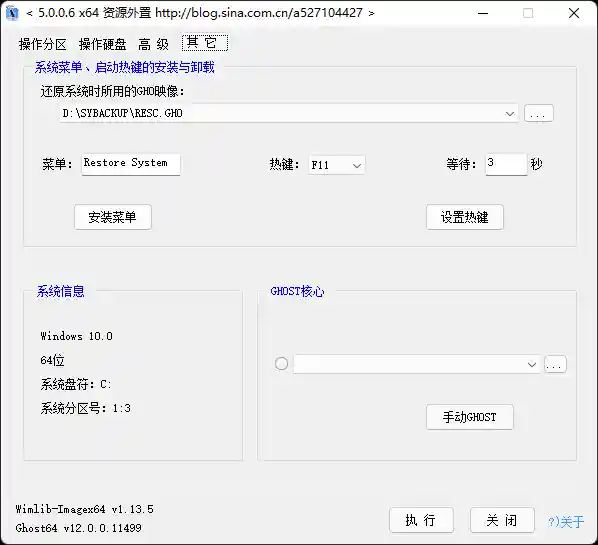The image size is (598, 545).
Task: Select the GHOST核心 radio button
Action: click(x=281, y=364)
